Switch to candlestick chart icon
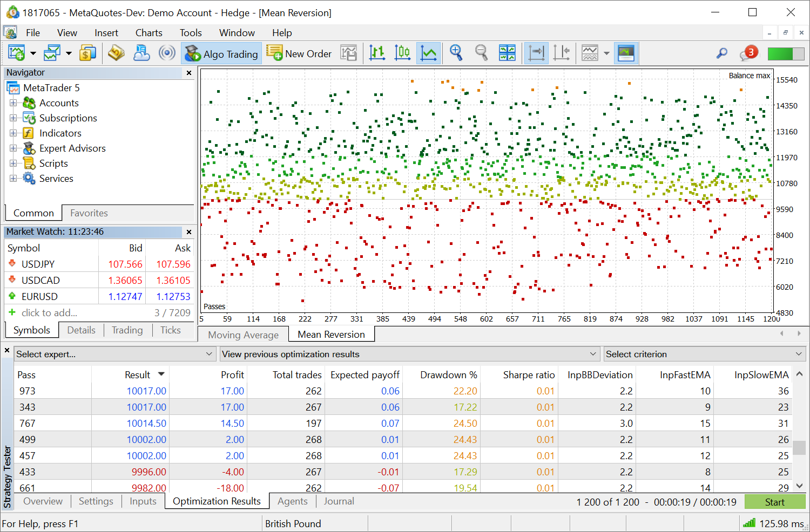 click(x=402, y=53)
